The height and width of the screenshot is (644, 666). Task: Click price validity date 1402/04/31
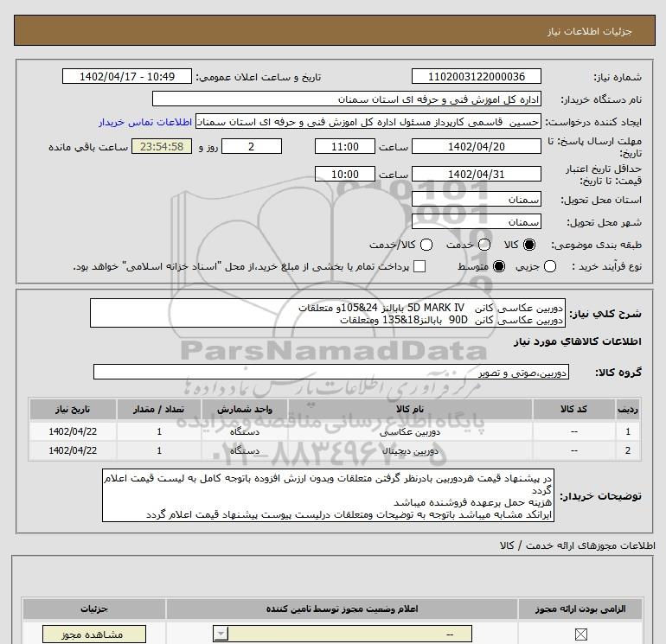tap(476, 174)
